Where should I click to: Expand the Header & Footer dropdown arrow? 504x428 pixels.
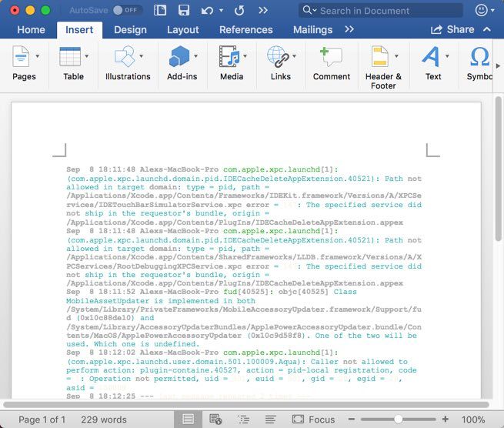(396, 56)
